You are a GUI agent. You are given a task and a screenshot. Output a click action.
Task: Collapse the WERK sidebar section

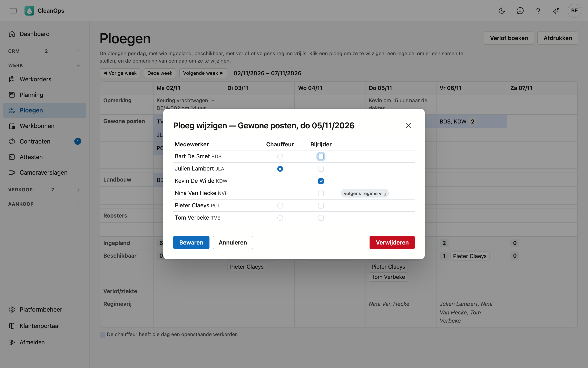[45, 65]
